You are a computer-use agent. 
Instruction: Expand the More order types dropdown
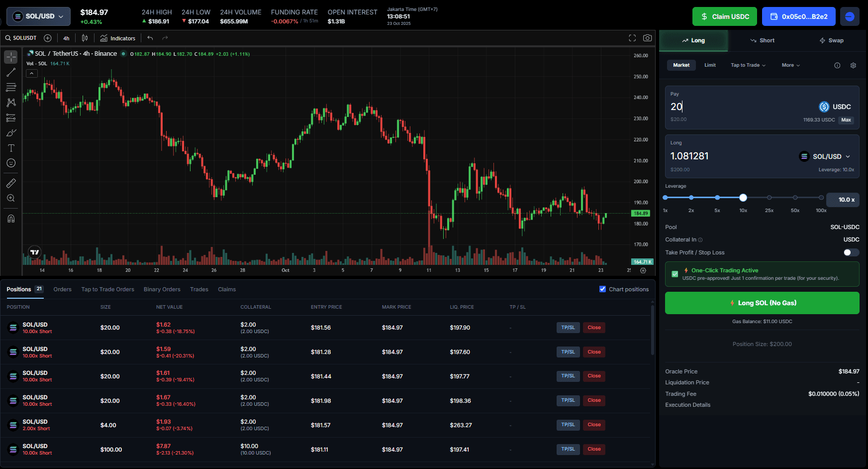[x=790, y=65]
